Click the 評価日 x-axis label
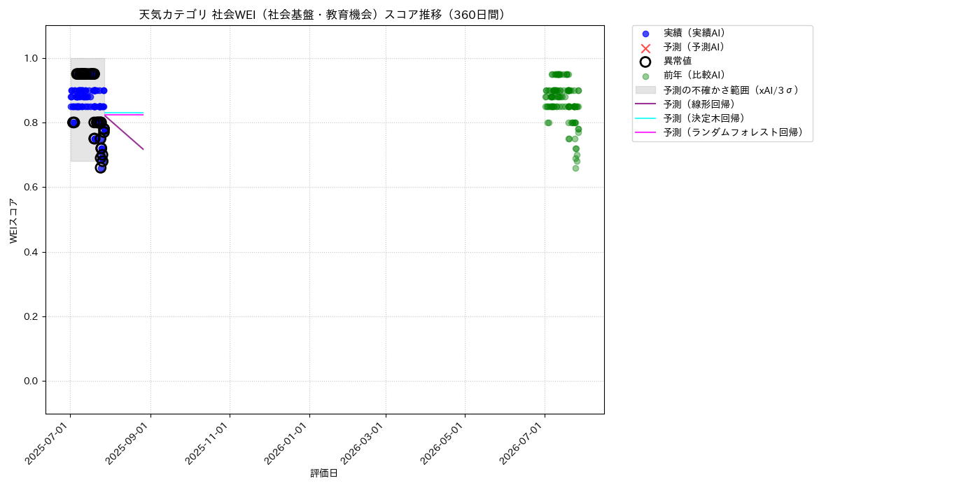The height and width of the screenshot is (490, 980). (x=324, y=474)
